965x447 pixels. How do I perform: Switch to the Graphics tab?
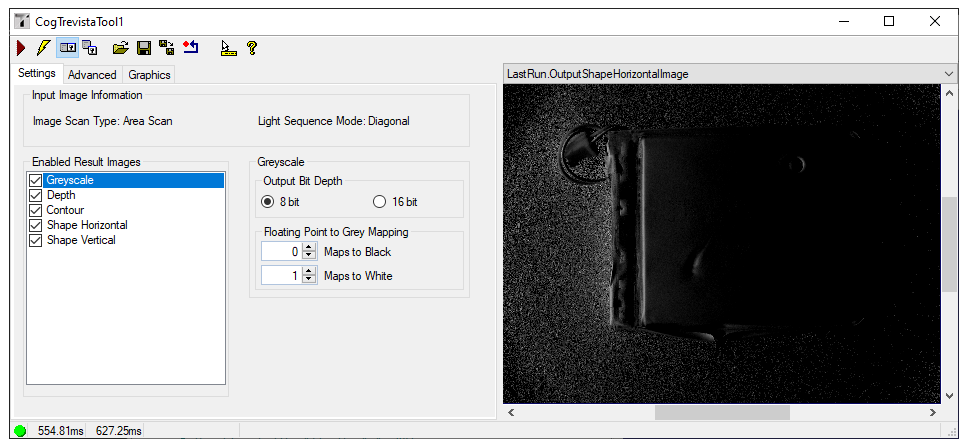(149, 74)
